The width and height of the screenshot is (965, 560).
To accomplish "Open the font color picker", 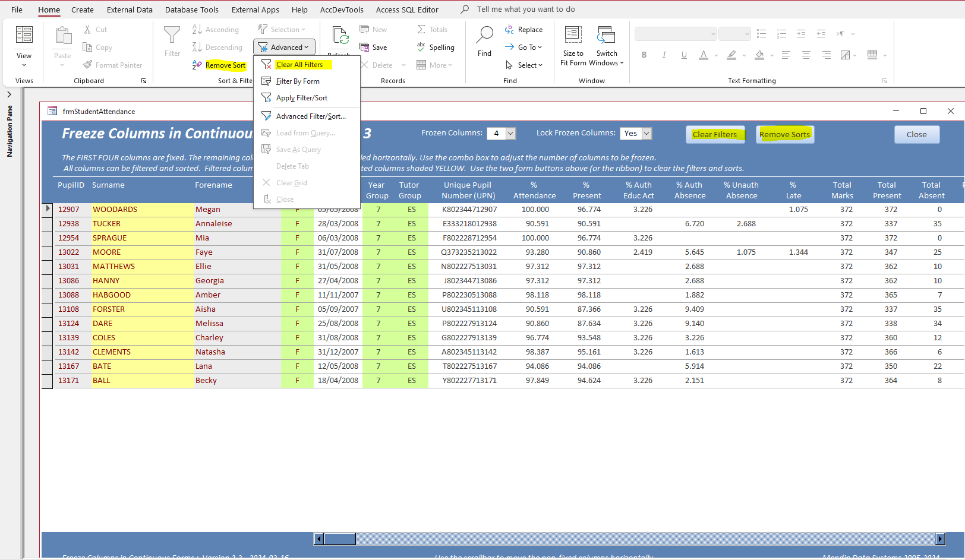I will 704,55.
